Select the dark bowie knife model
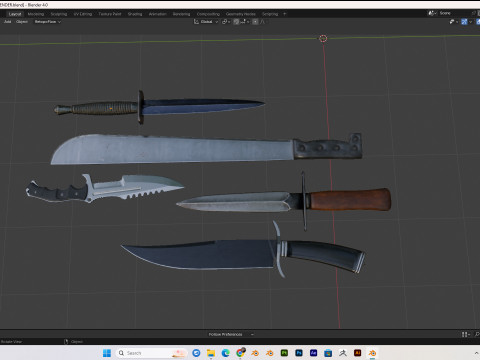Screen dimensions: 480x360 coord(243,253)
